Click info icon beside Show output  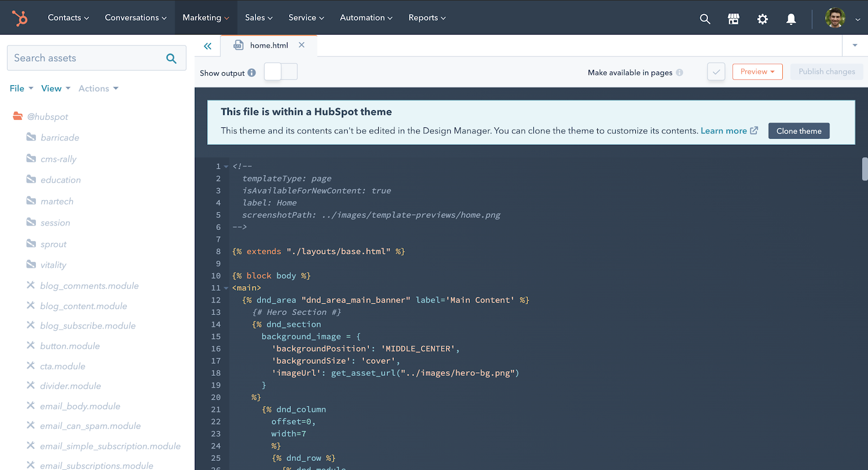[x=252, y=73]
